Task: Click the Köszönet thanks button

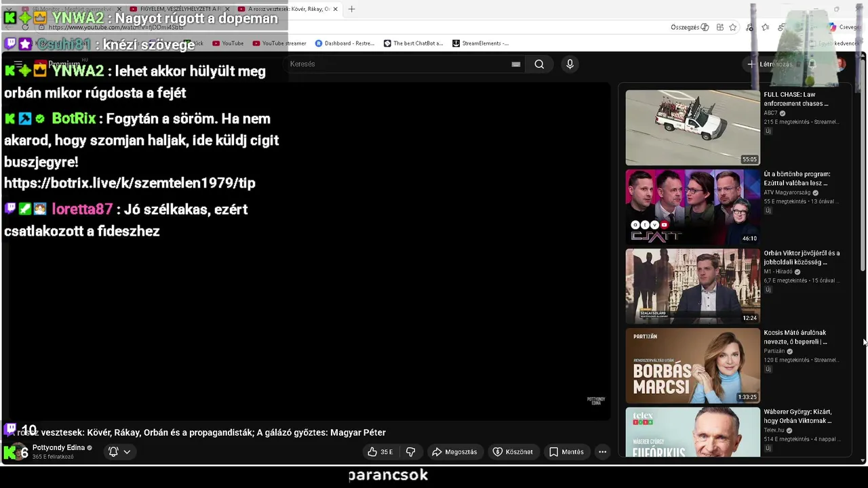Action: tap(513, 452)
